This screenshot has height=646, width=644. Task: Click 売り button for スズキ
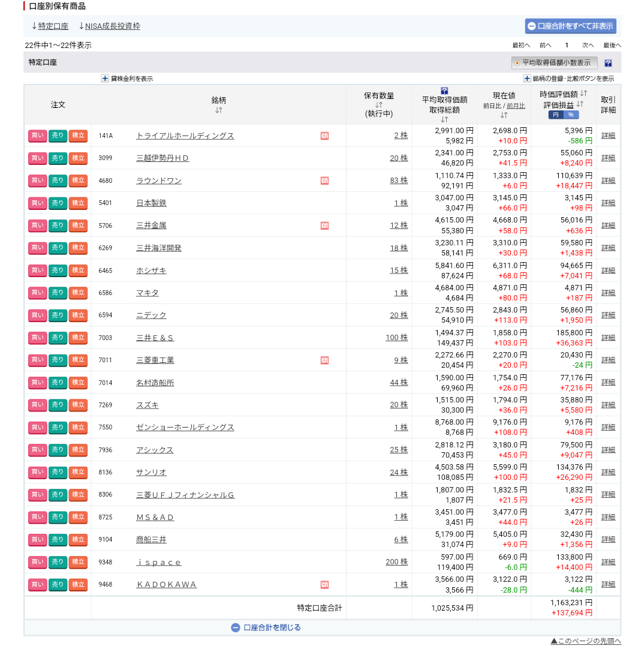pyautogui.click(x=58, y=404)
